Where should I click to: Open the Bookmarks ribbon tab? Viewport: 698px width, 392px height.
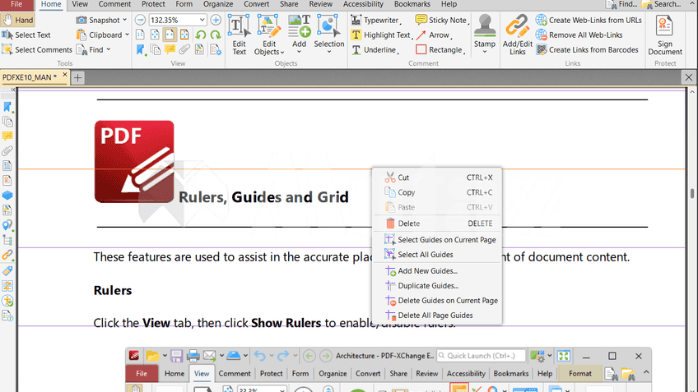(x=412, y=4)
